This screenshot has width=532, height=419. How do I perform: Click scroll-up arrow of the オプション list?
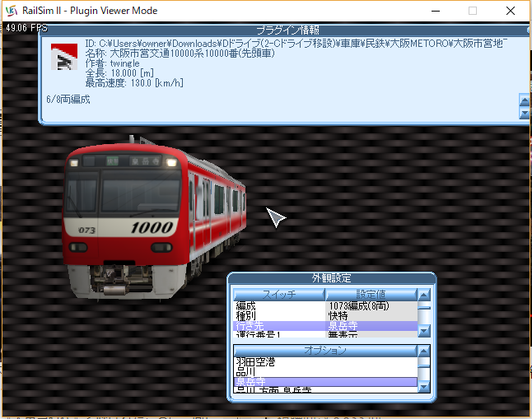[424, 351]
